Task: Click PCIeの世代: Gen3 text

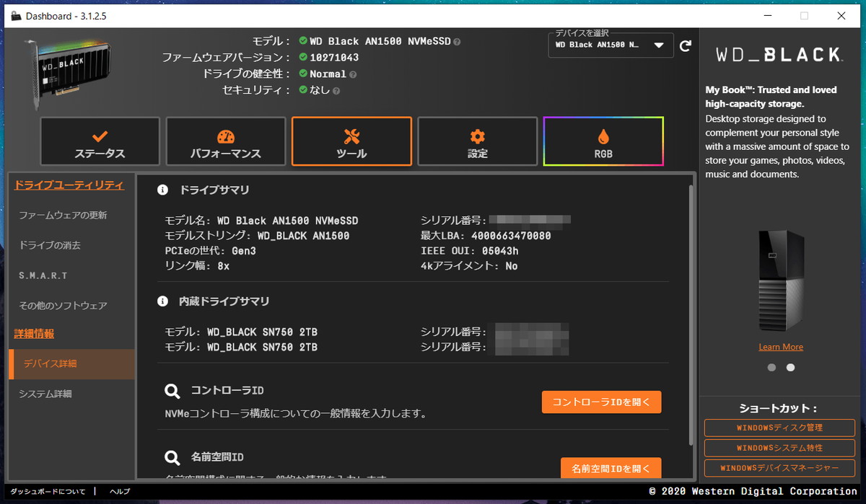Action: pyautogui.click(x=211, y=251)
